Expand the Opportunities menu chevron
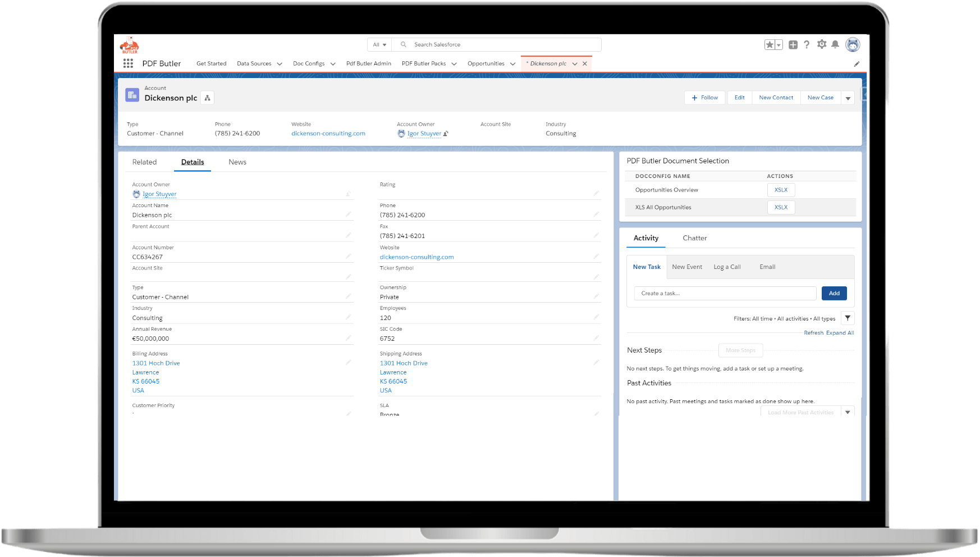Image resolution: width=980 pixels, height=557 pixels. 512,64
